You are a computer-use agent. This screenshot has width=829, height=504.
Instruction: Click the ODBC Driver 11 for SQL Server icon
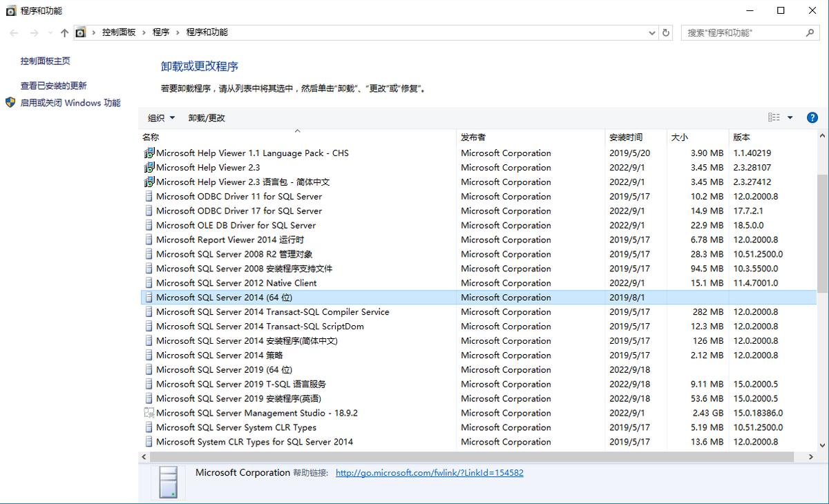pyautogui.click(x=149, y=197)
